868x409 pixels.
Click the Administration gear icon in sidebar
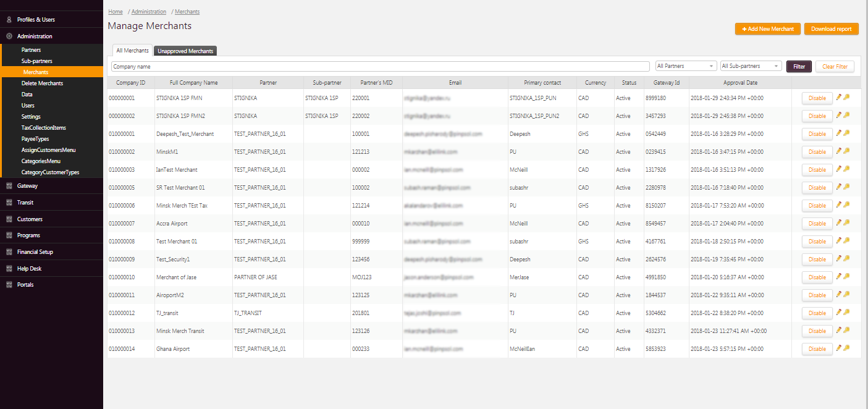tap(9, 36)
